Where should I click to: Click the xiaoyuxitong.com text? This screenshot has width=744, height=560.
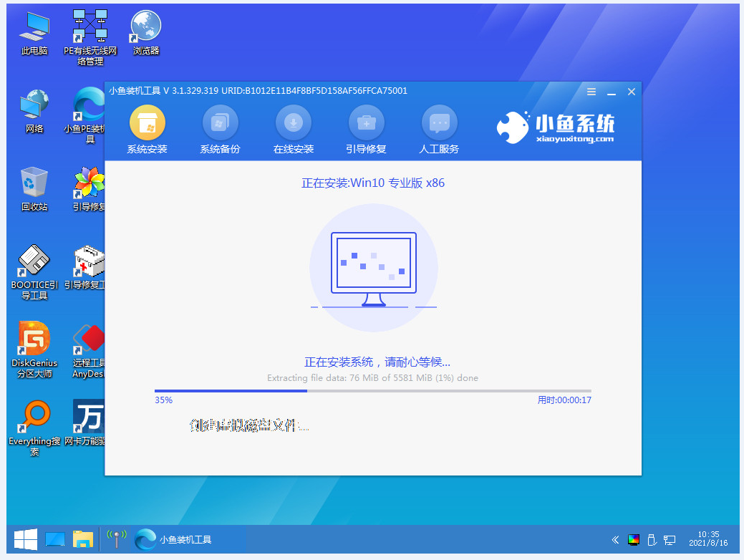[574, 139]
